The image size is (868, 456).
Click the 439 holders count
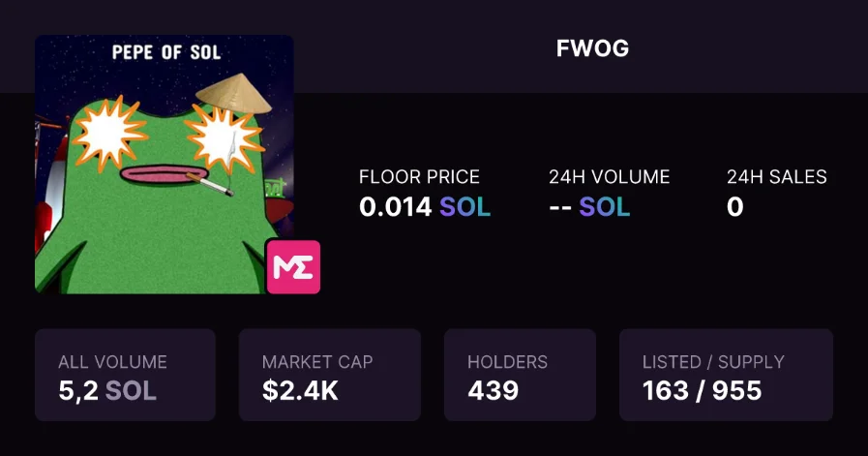coord(494,390)
